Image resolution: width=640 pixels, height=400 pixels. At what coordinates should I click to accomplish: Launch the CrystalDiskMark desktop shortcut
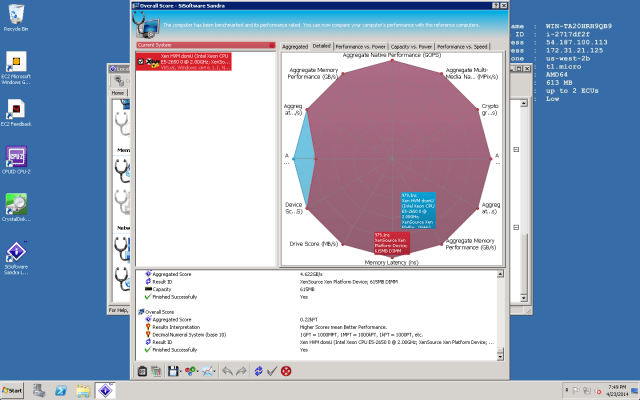16,207
